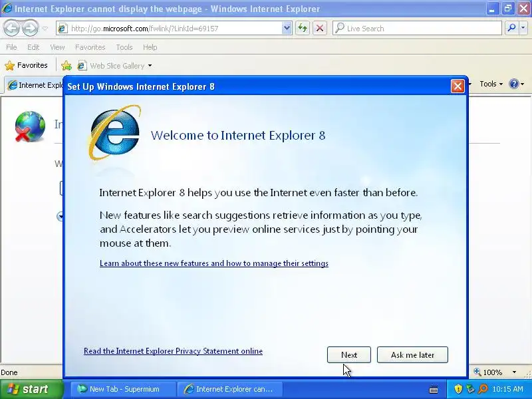Click in the Live Search box
532x399 pixels.
(417, 29)
